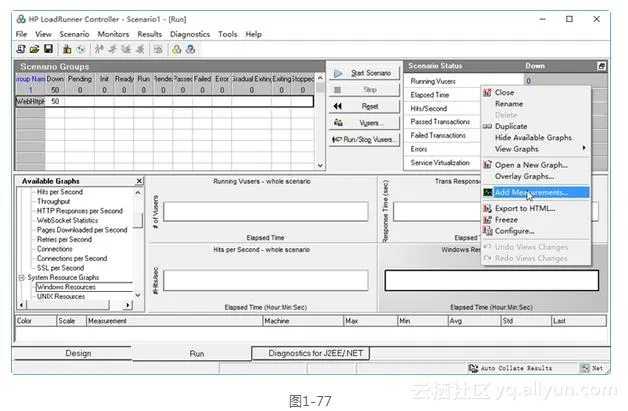
Task: Click the Available Graphs right scroll arrow
Action: click(x=128, y=305)
